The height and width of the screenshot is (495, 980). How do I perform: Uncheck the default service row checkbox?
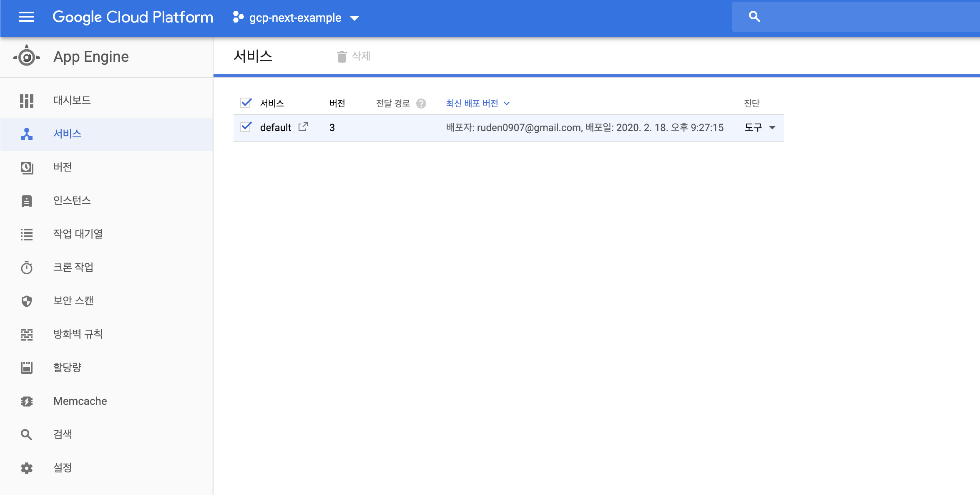coord(246,127)
